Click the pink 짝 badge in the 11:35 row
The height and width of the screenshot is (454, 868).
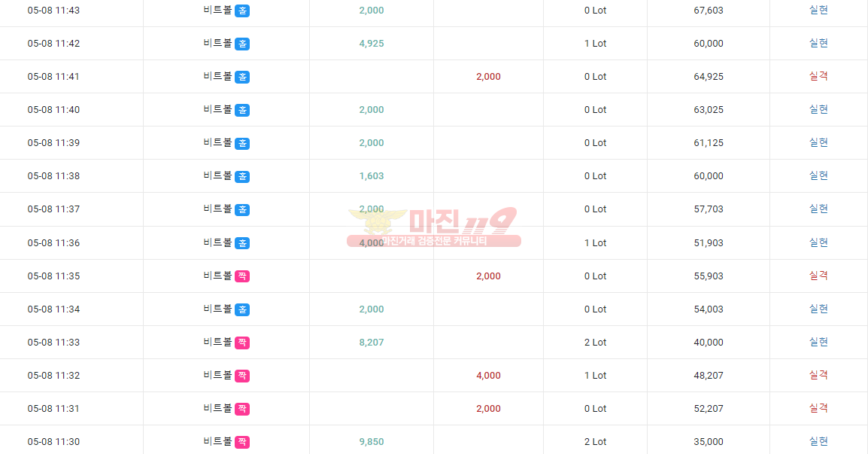click(x=242, y=276)
